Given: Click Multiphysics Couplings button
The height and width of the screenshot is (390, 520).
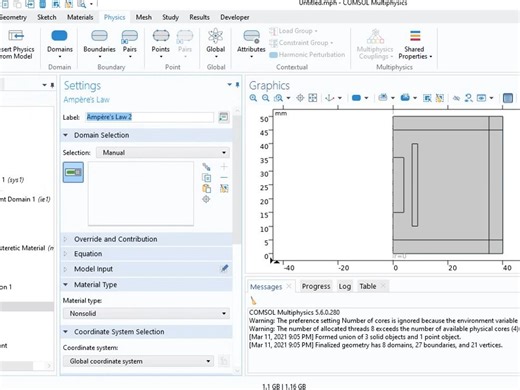Looking at the screenshot, I should [x=375, y=44].
